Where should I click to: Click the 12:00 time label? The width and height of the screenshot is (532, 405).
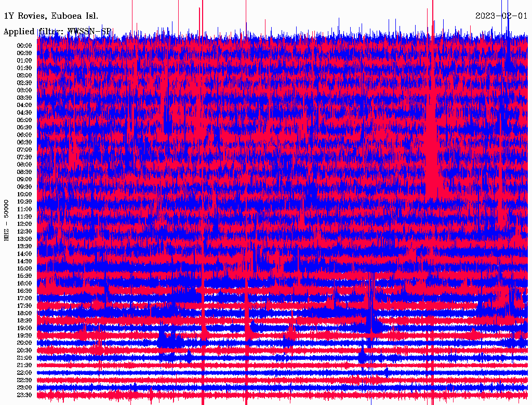[24, 224]
